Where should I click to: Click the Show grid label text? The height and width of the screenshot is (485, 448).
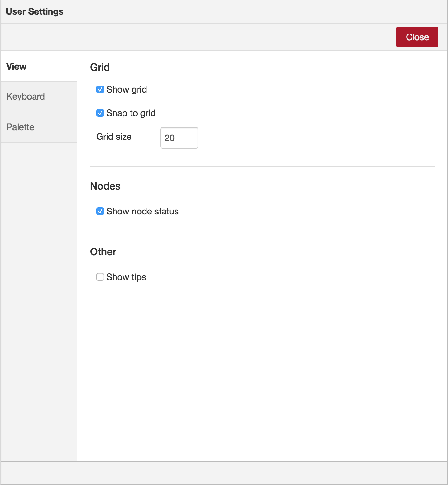click(126, 90)
